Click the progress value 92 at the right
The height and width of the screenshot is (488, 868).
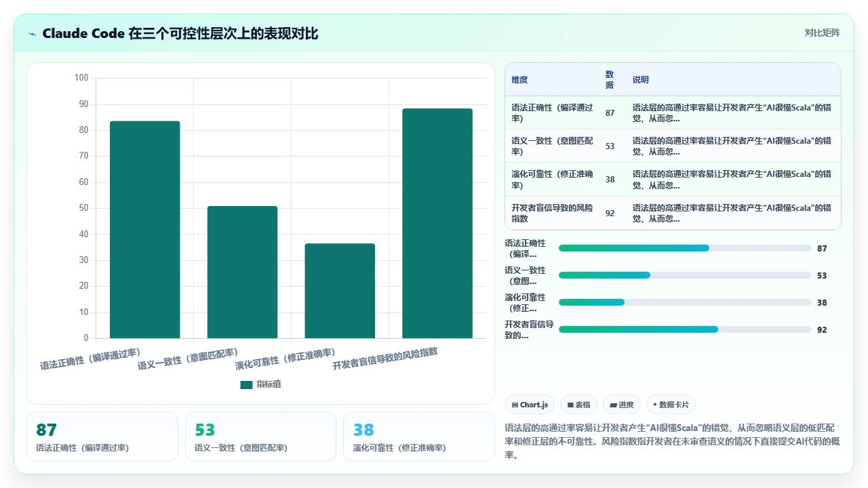pyautogui.click(x=822, y=330)
